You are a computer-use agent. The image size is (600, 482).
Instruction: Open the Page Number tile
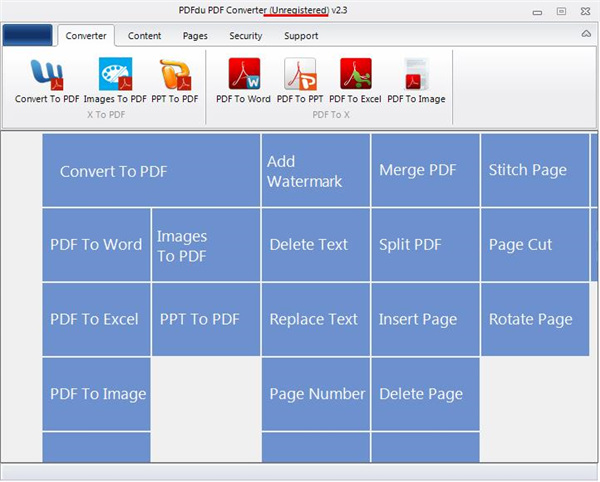click(x=315, y=394)
